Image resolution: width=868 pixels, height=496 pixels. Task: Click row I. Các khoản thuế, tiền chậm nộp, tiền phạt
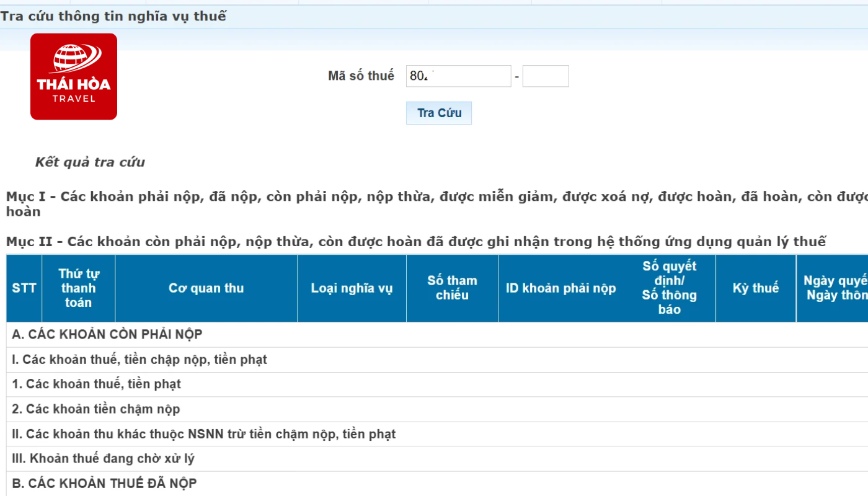click(437, 360)
